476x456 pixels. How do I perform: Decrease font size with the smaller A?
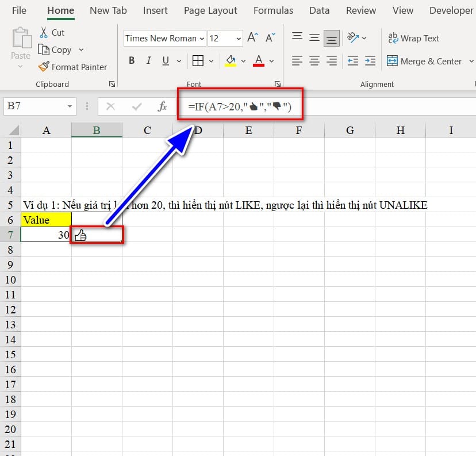tap(270, 38)
